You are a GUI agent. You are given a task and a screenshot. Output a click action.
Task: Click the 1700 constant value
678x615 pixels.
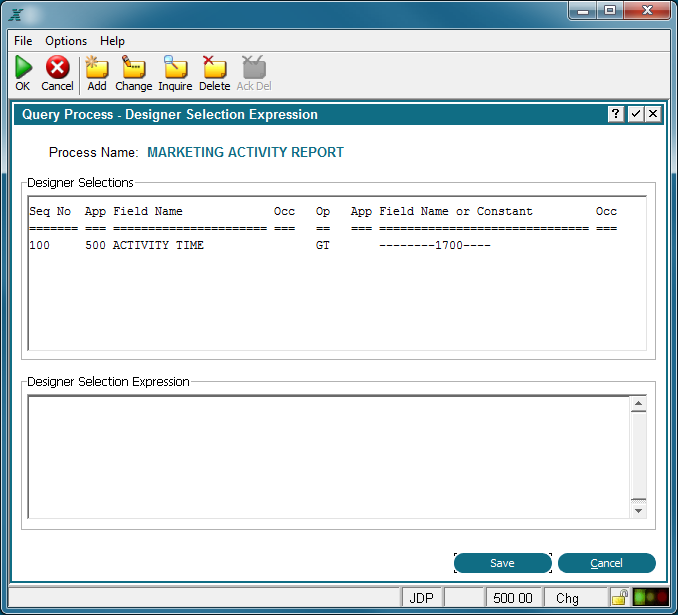click(449, 245)
